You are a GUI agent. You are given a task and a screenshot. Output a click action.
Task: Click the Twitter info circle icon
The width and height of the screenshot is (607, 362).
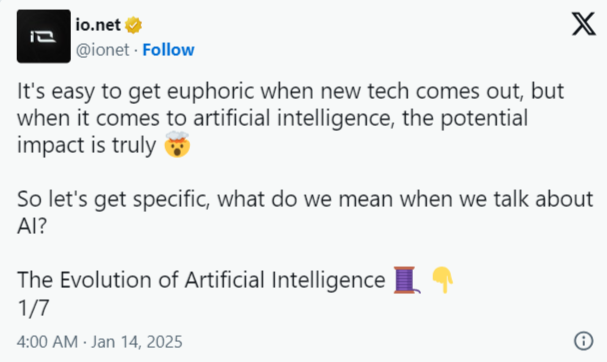[583, 341]
